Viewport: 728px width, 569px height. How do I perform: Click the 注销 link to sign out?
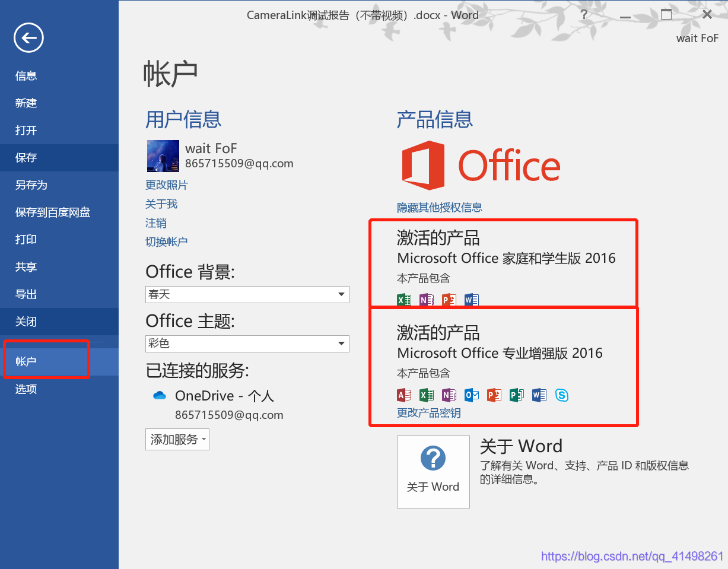[156, 223]
